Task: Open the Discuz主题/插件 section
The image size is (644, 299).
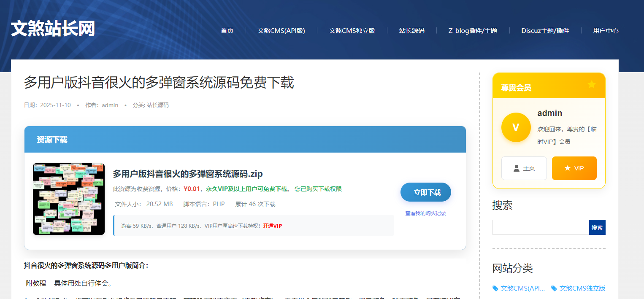Action: (x=545, y=30)
